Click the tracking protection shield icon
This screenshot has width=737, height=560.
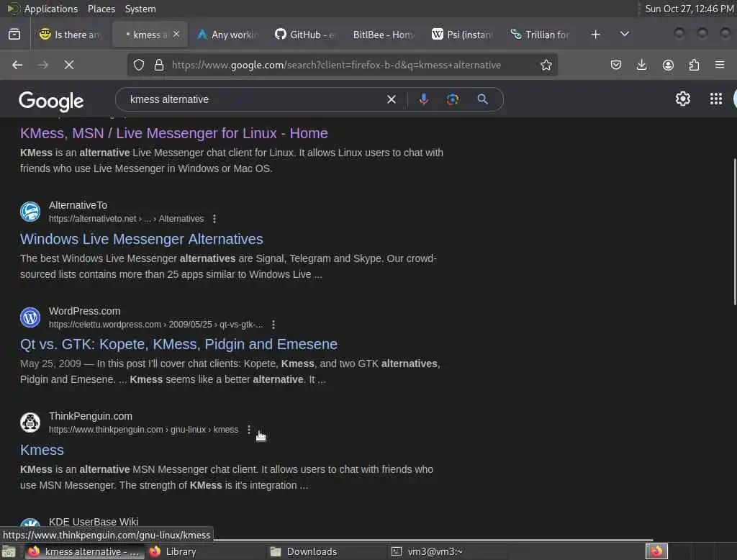(139, 65)
